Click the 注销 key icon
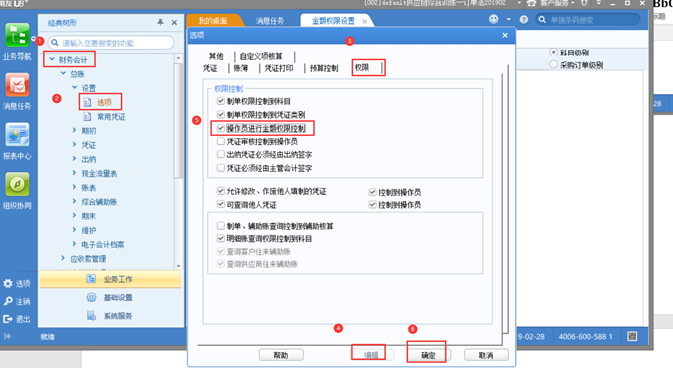Viewport: 673px width, 368px height. (x=8, y=301)
